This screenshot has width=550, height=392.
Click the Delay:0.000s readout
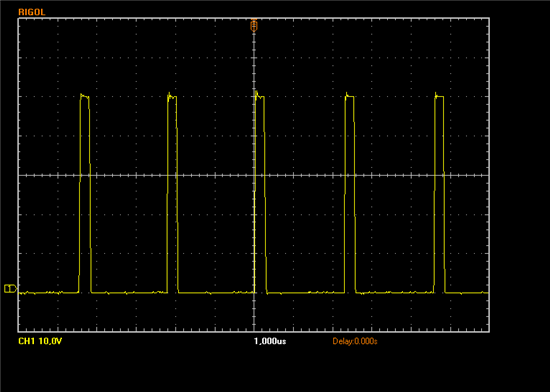pos(355,341)
